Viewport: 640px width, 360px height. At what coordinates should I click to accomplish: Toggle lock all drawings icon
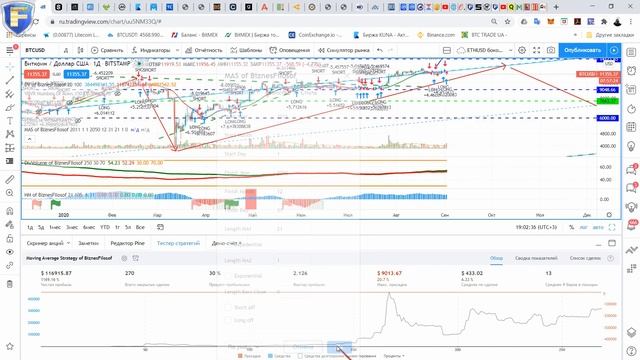coord(10,238)
